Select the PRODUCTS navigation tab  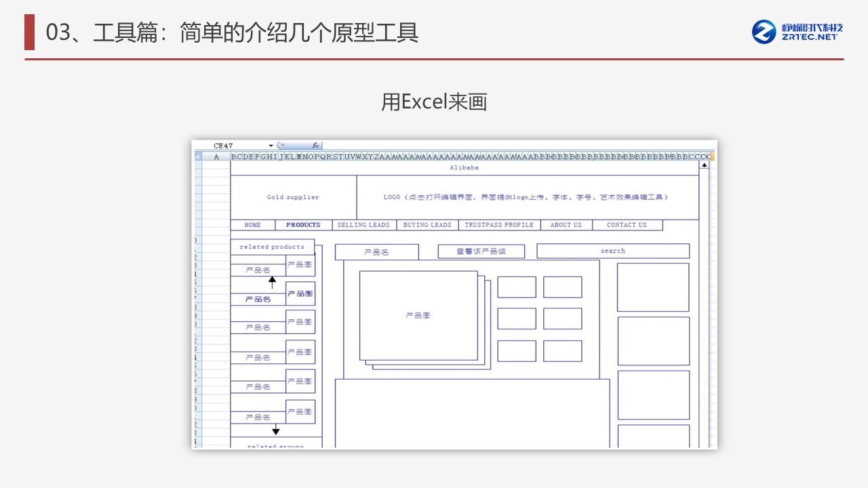(x=303, y=225)
